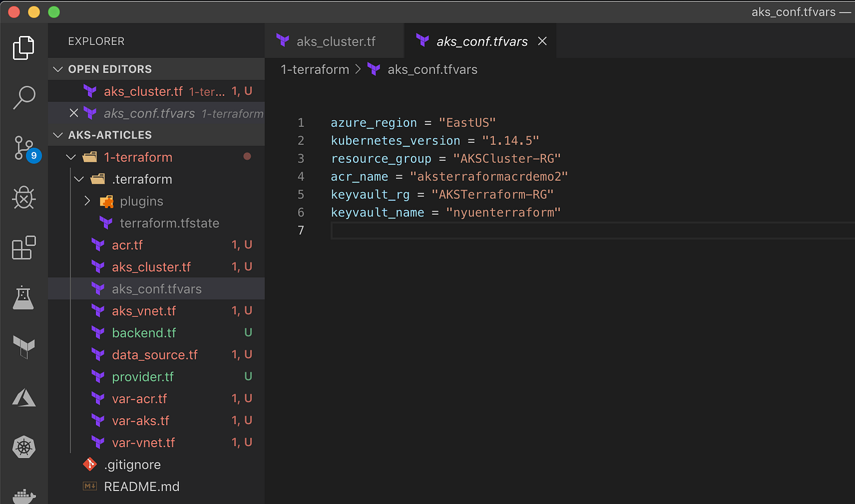Place cursor on empty line 7
Image resolution: width=855 pixels, height=504 pixels.
click(592, 230)
